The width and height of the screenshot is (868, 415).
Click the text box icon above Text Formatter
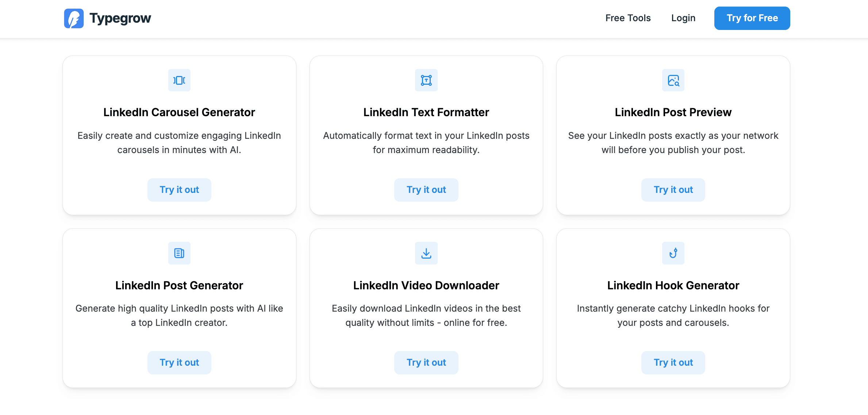(x=426, y=80)
